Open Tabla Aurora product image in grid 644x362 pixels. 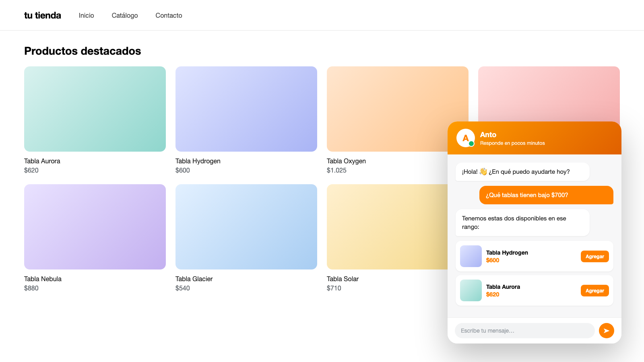pos(95,109)
